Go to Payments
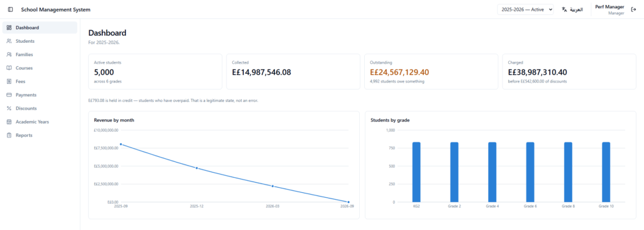 tap(40, 95)
